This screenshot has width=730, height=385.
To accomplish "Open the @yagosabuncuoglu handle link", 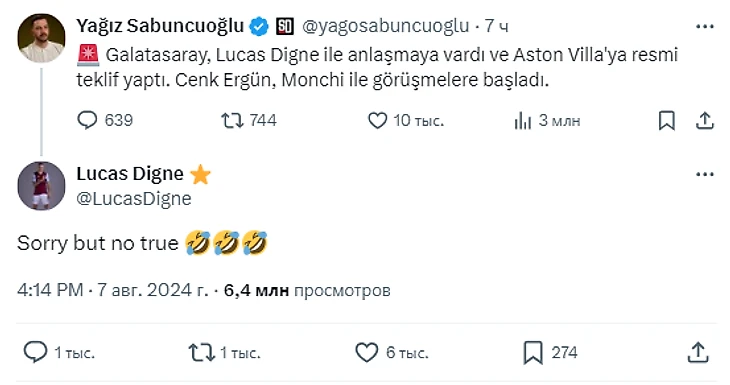I will (385, 26).
